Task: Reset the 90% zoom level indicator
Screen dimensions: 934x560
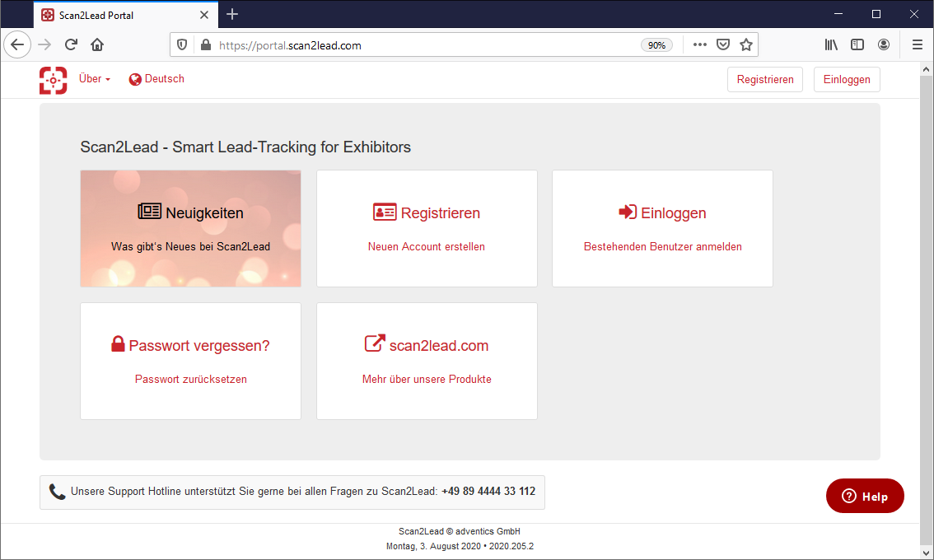Action: (656, 45)
